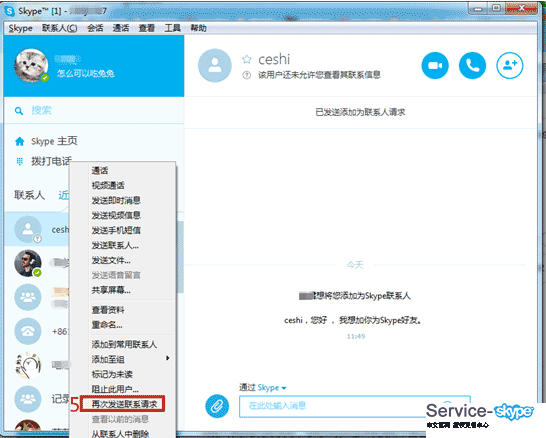Open the 会话 menu
546x438 pixels.
point(95,28)
